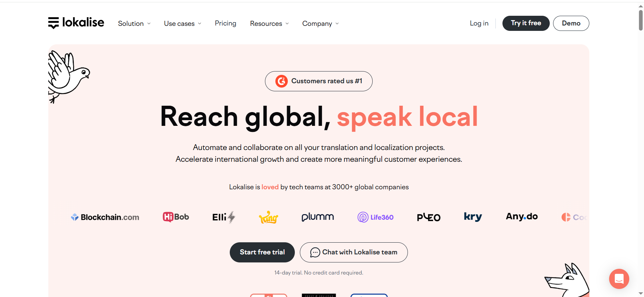The image size is (644, 297).
Task: Expand the Company dropdown
Action: (x=321, y=23)
